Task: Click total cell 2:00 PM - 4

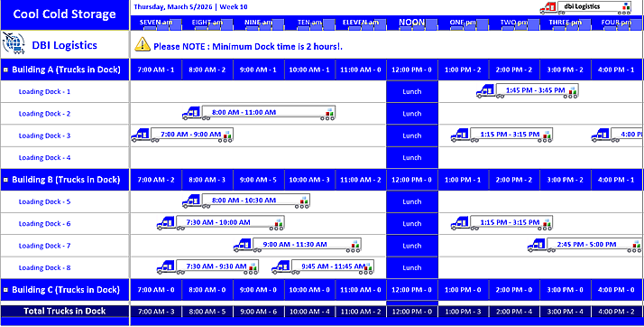Action: (x=514, y=312)
